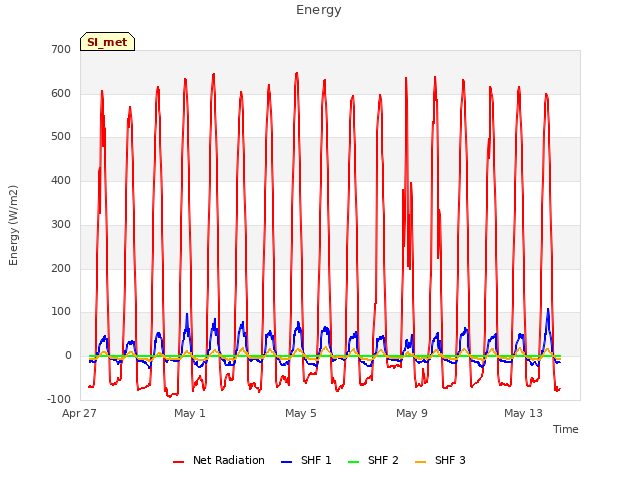Click the 100 y-axis tick label
The image size is (640, 480).
(61, 312)
